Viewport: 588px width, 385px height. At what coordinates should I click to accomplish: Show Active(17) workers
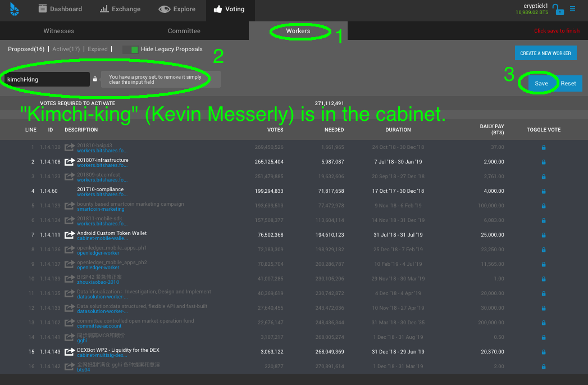pyautogui.click(x=66, y=49)
